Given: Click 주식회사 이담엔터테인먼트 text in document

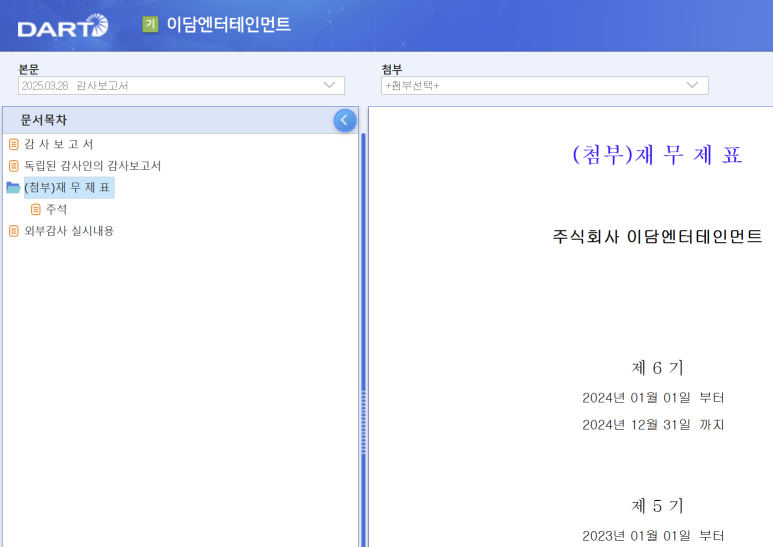Looking at the screenshot, I should (657, 237).
